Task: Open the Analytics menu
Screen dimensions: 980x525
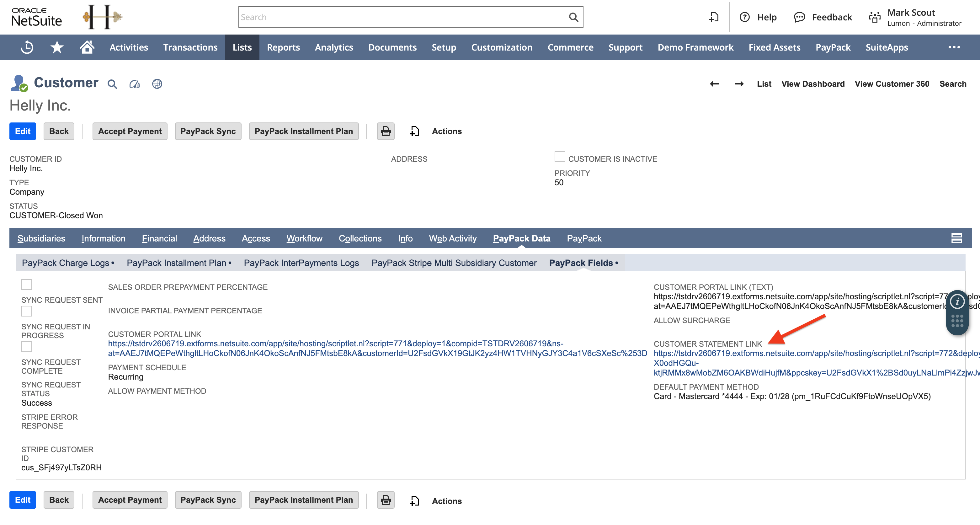Action: [x=334, y=47]
